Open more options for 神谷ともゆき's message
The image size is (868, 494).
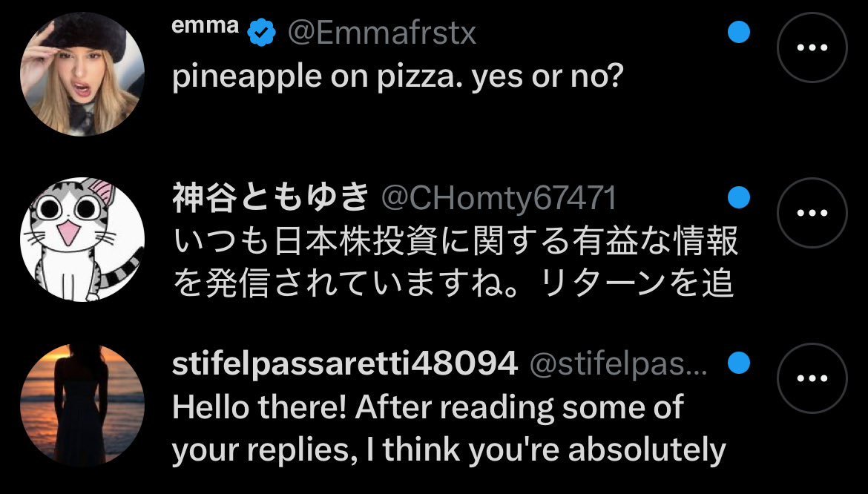(x=811, y=213)
